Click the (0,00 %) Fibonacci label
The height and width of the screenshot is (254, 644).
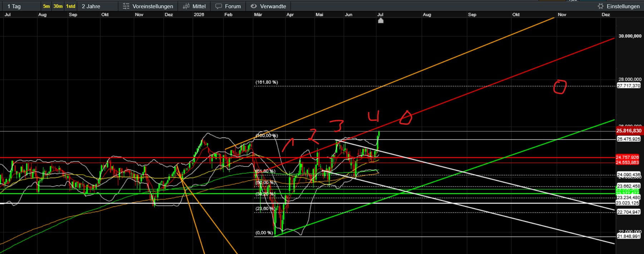point(264,233)
